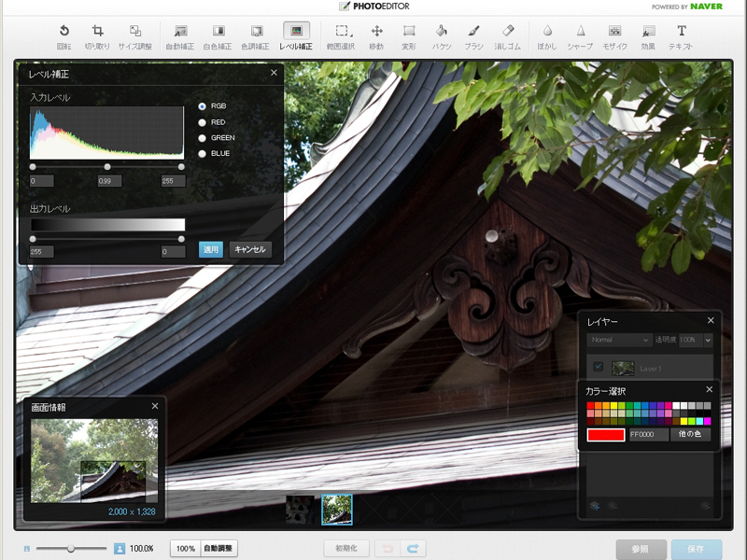Click the add layer icon in Layers panel
Image resolution: width=747 pixels, height=560 pixels.
pyautogui.click(x=595, y=506)
